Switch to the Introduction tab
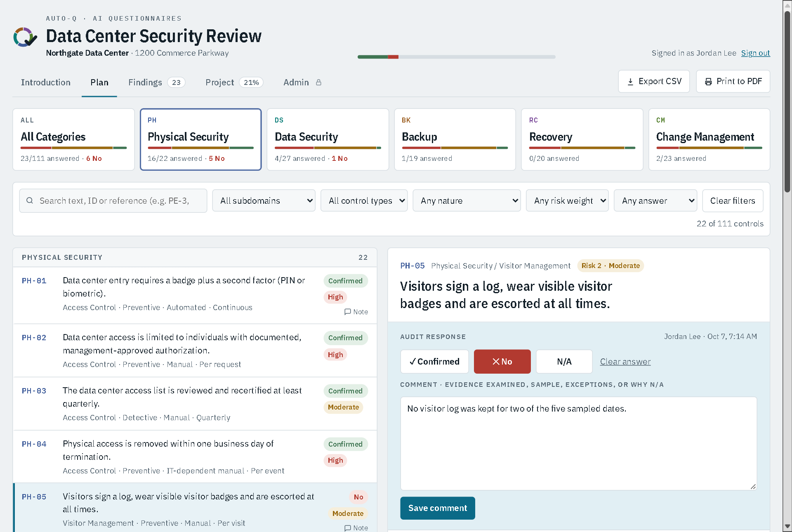Screen dimensions: 792x532 [46, 82]
